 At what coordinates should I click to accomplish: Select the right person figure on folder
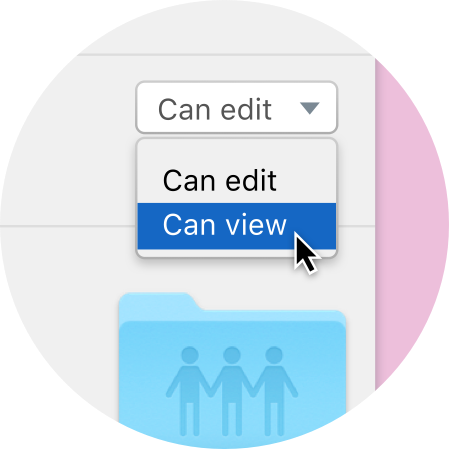point(274,391)
